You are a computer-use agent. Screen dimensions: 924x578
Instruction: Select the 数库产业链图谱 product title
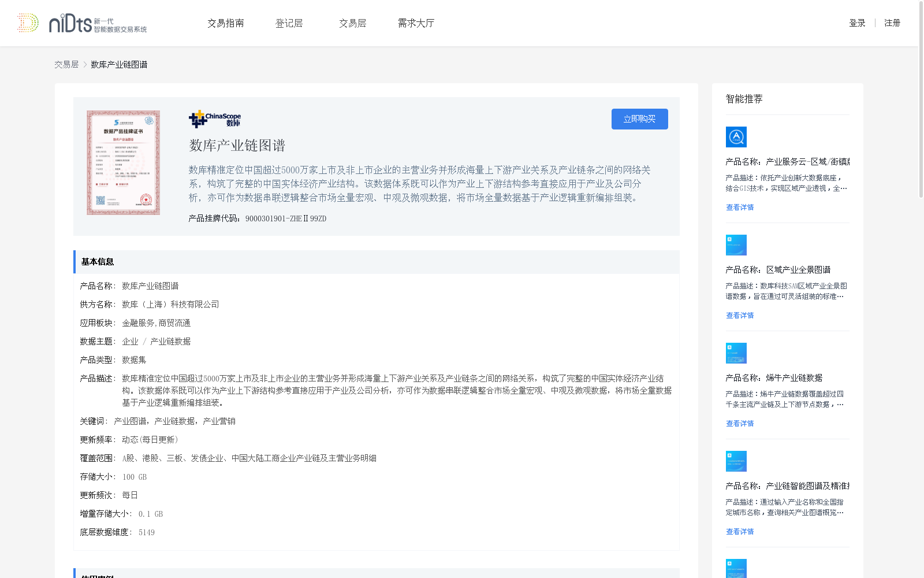(237, 146)
